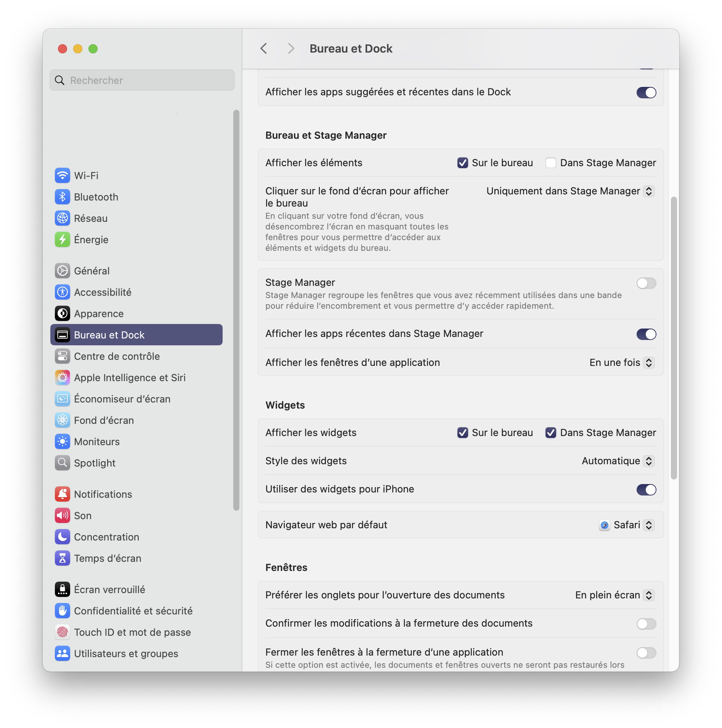Select the Bluetooth icon in sidebar

63,197
